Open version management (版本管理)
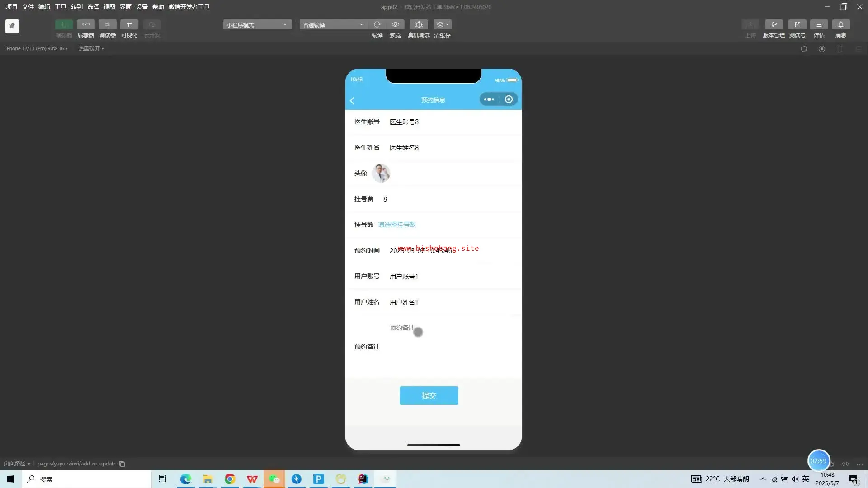Image resolution: width=868 pixels, height=488 pixels. [x=774, y=24]
